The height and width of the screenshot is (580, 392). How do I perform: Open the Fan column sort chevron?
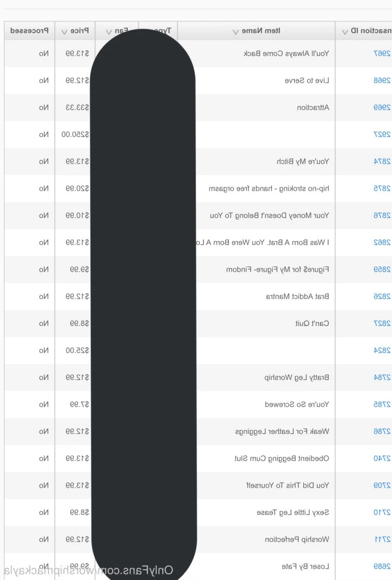pos(108,32)
